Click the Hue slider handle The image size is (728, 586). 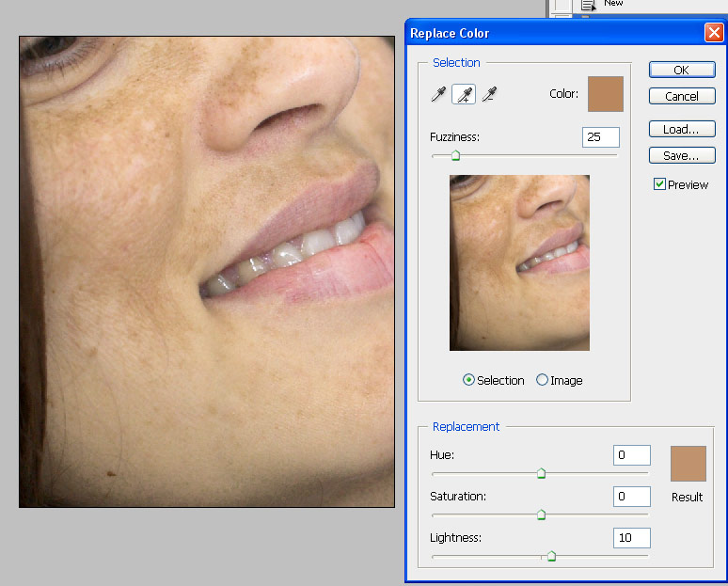541,474
